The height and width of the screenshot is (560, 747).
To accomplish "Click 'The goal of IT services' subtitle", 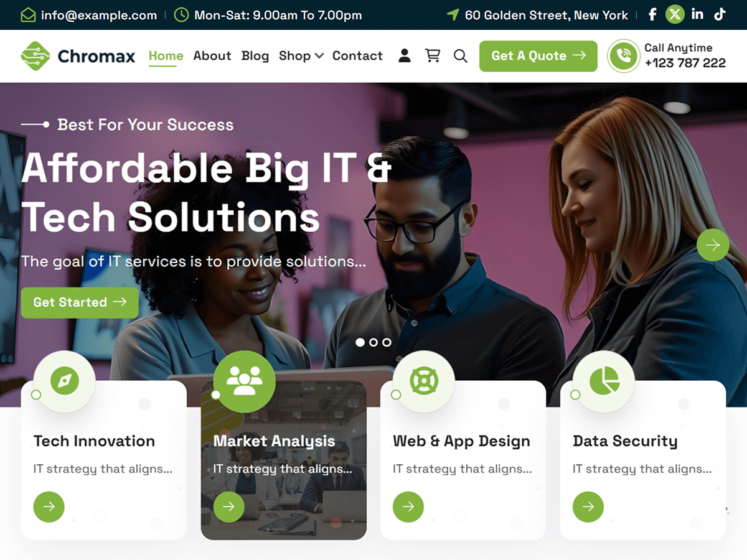I will click(x=194, y=261).
